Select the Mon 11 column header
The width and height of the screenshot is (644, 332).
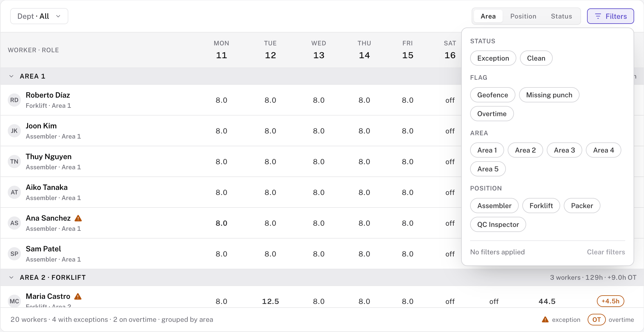click(221, 50)
